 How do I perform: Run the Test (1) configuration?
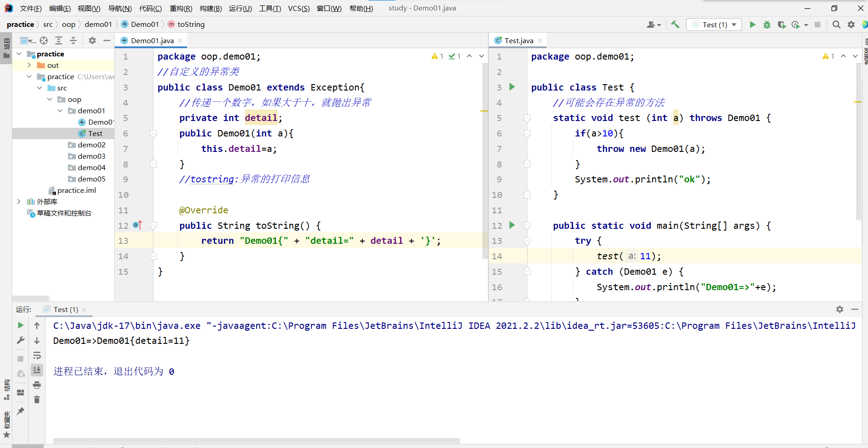click(752, 25)
